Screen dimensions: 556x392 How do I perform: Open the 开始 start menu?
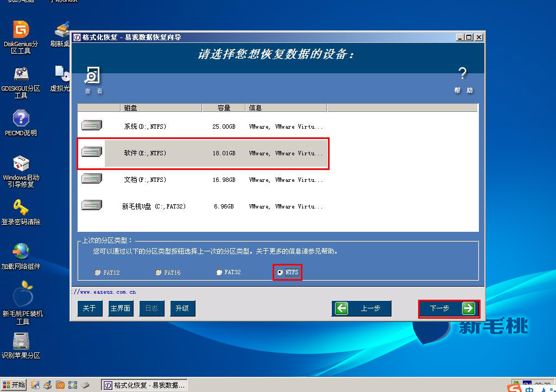(x=14, y=385)
